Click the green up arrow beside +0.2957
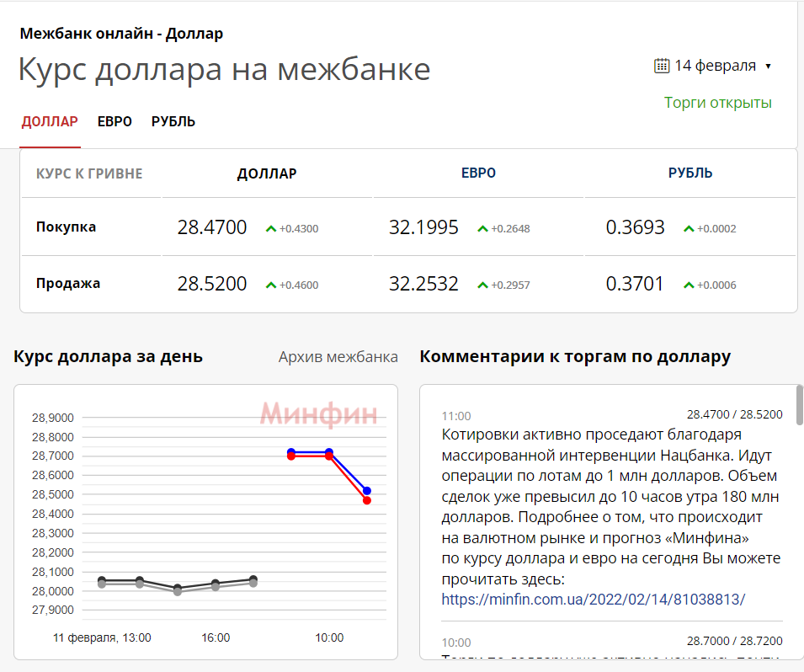Viewport: 804px width, 672px height. [x=482, y=284]
